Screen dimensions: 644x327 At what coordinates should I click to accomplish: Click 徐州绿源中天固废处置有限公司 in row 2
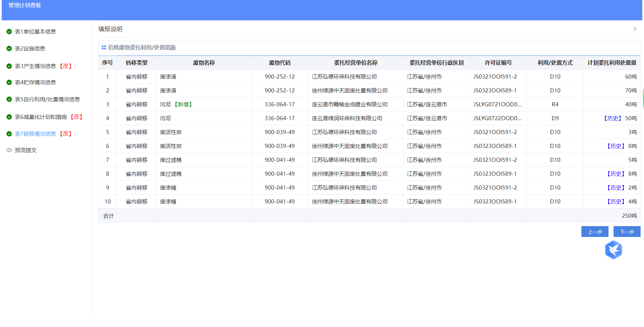pos(349,90)
